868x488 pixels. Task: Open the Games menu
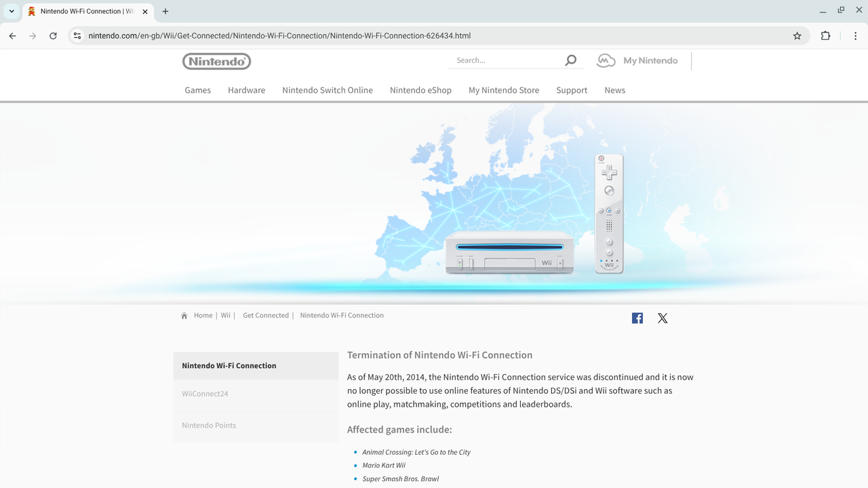(x=198, y=90)
